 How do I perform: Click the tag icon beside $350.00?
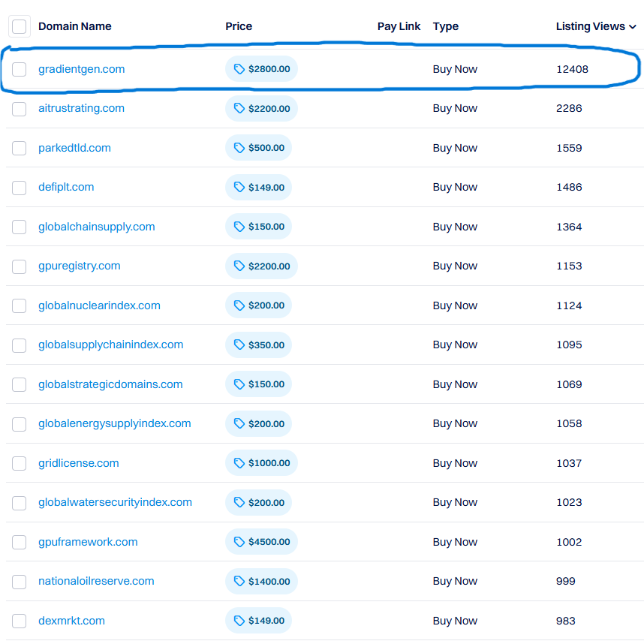coord(239,345)
